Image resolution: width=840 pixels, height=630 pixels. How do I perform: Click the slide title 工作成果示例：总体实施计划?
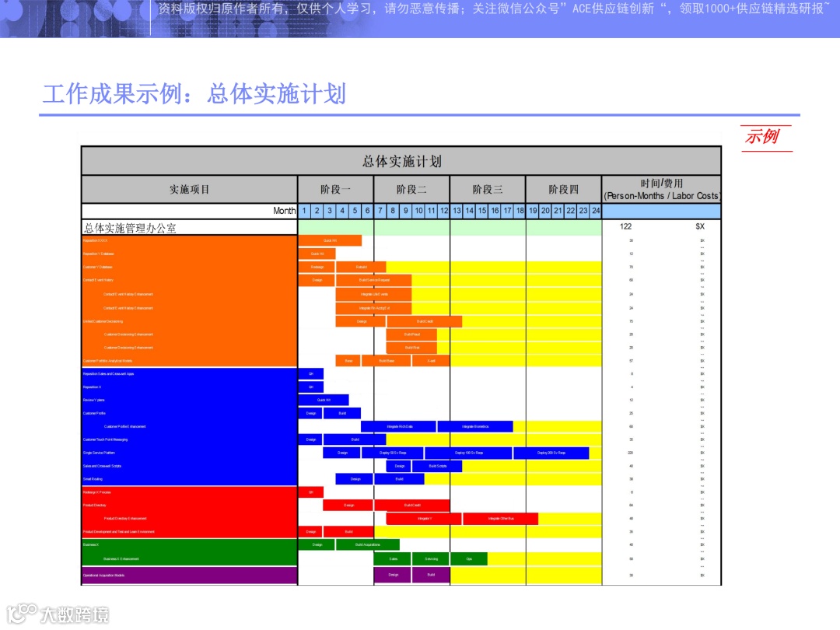coord(194,94)
